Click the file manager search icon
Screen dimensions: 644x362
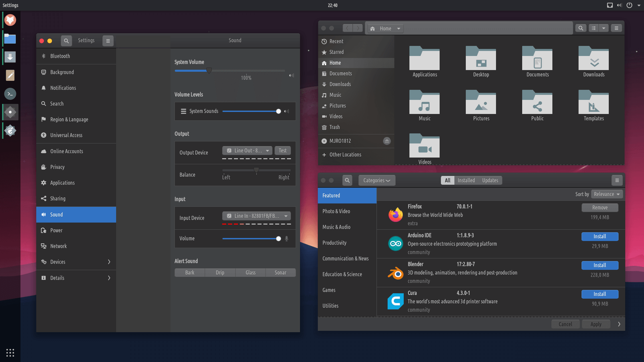pos(581,28)
